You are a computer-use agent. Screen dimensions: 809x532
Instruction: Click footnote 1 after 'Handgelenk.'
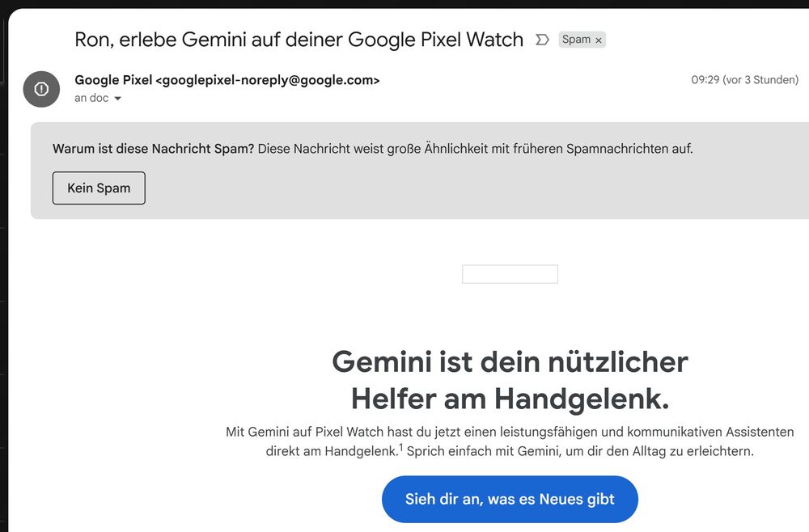tap(401, 447)
